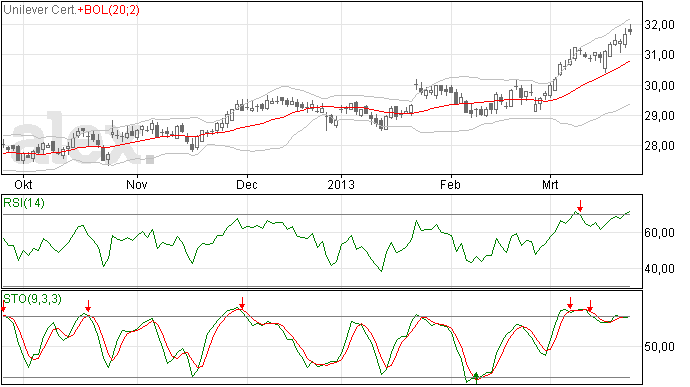Click the 30,00 price axis value
Screen dimensions: 690x387
coord(659,85)
